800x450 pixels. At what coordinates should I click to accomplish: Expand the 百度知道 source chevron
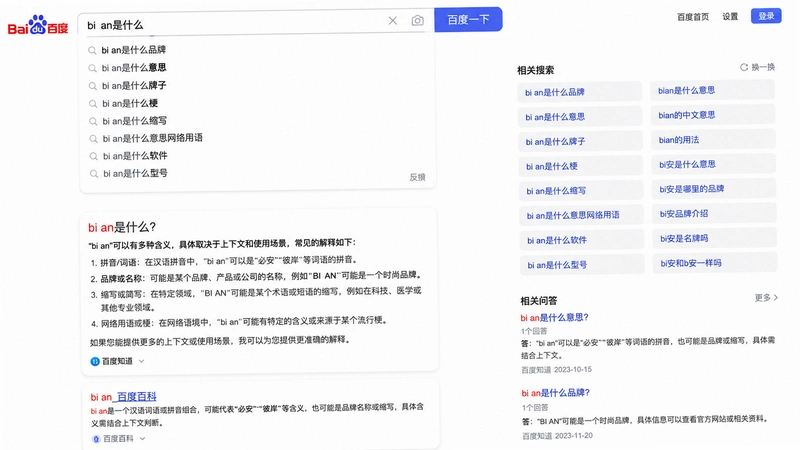click(x=141, y=361)
